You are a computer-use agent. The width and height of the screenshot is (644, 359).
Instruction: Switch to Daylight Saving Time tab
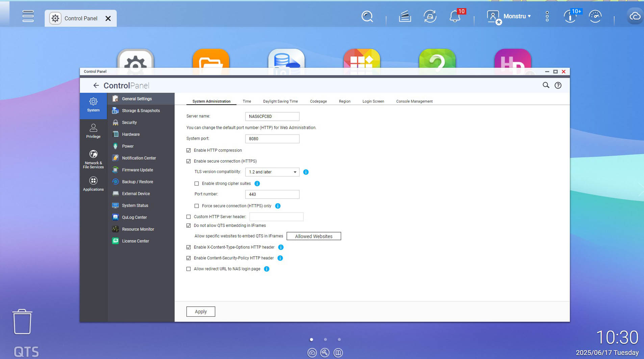coord(280,101)
